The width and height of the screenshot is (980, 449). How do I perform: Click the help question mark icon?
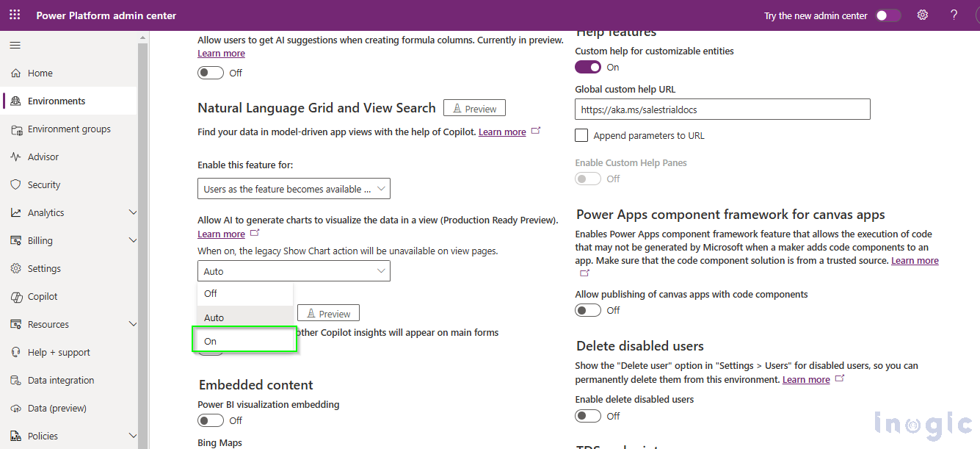(954, 15)
